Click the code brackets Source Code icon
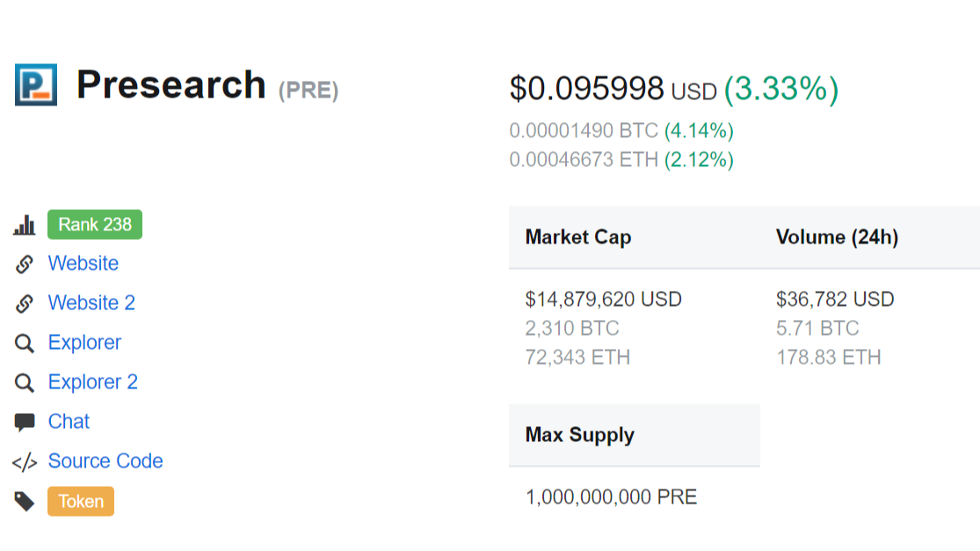 [25, 461]
